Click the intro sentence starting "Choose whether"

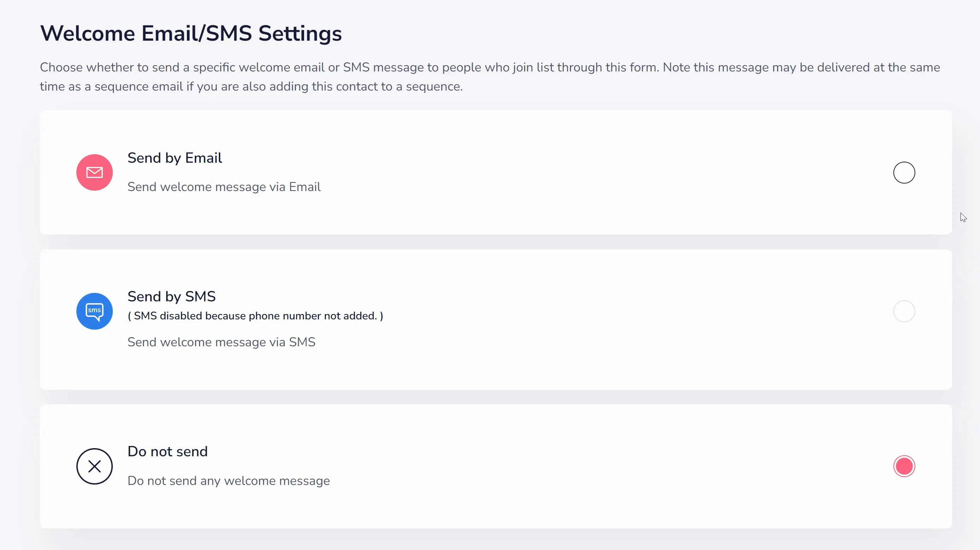tap(350, 67)
